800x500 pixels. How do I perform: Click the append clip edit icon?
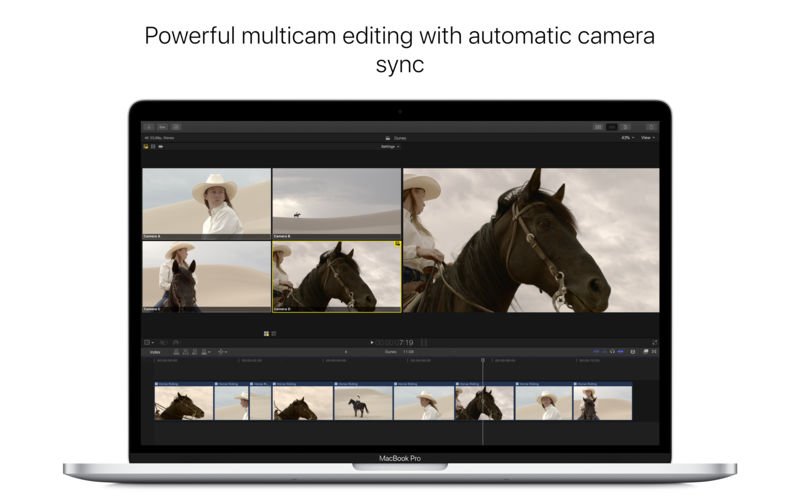(x=194, y=352)
